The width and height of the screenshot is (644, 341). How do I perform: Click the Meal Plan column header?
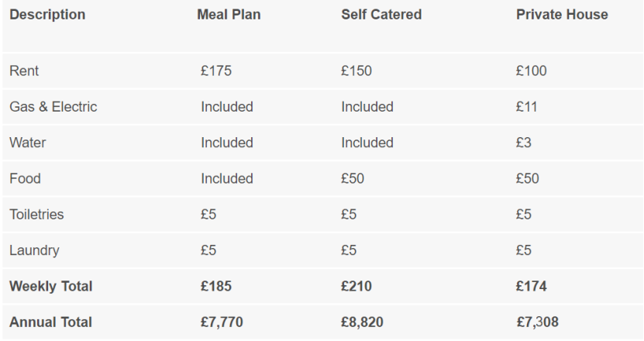229,15
